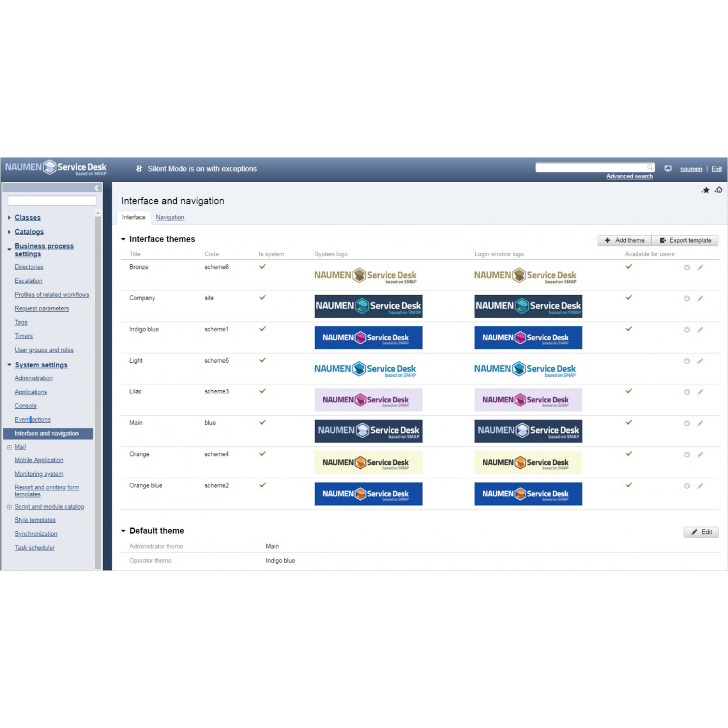Viewport: 728px width, 728px height.
Task: Click the NAUMEN Service Desk header logo
Action: [56, 168]
